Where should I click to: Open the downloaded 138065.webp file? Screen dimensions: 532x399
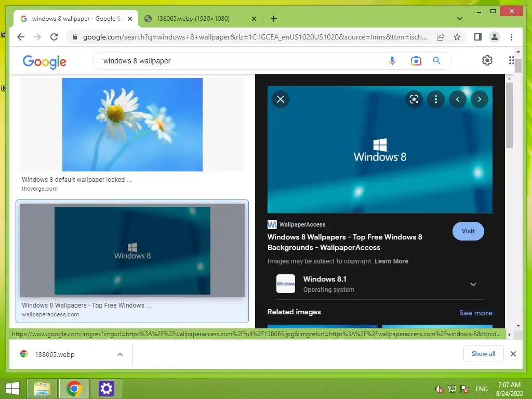54,354
